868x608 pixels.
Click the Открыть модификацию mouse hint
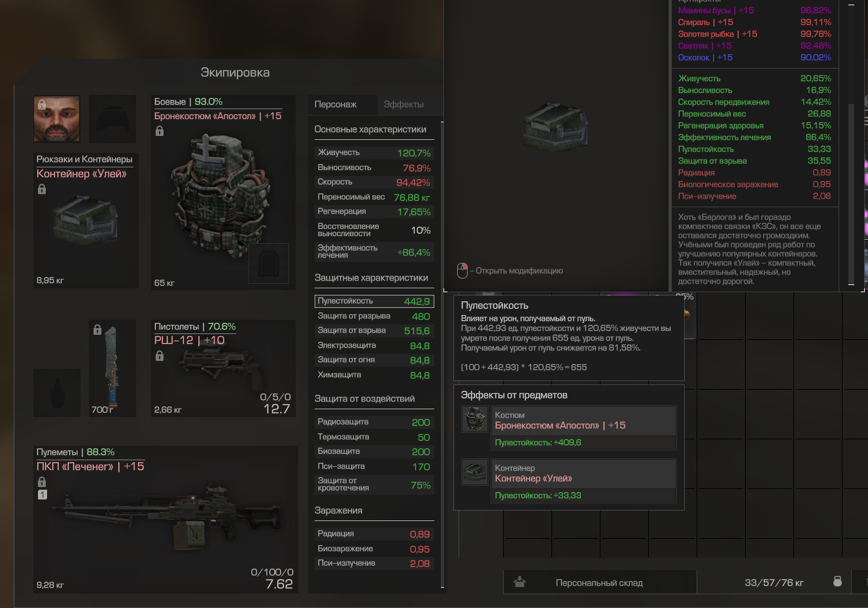click(x=510, y=271)
